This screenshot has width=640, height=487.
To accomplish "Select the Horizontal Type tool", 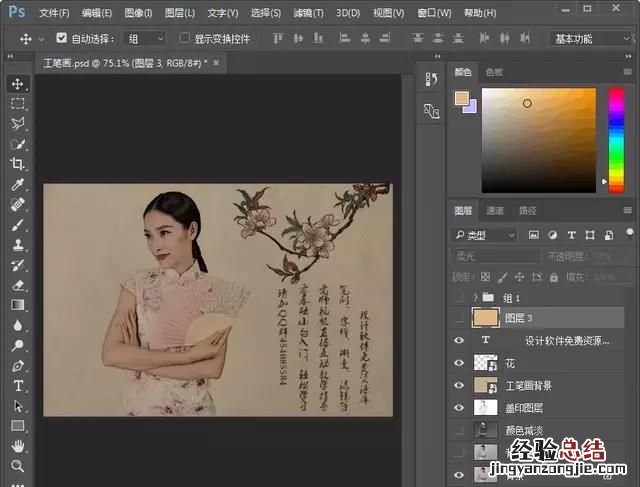I will tap(18, 386).
